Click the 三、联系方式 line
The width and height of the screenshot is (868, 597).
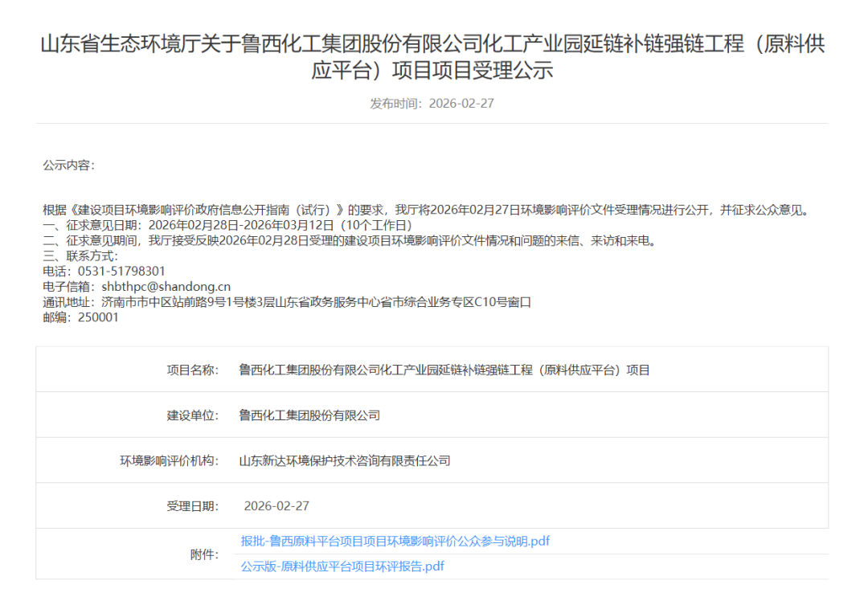(80, 256)
